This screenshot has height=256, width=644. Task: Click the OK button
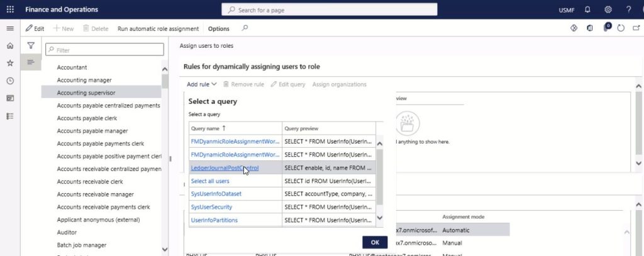(x=375, y=242)
